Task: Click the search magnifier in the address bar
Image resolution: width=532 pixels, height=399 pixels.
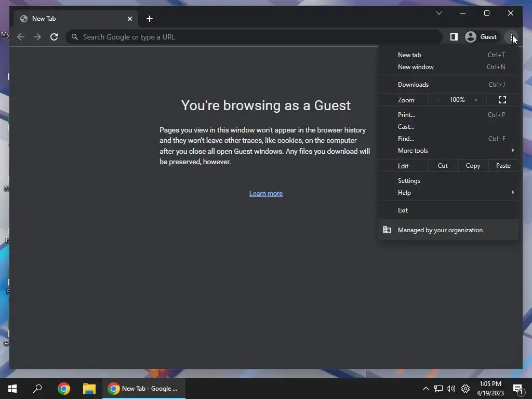Action: (75, 37)
